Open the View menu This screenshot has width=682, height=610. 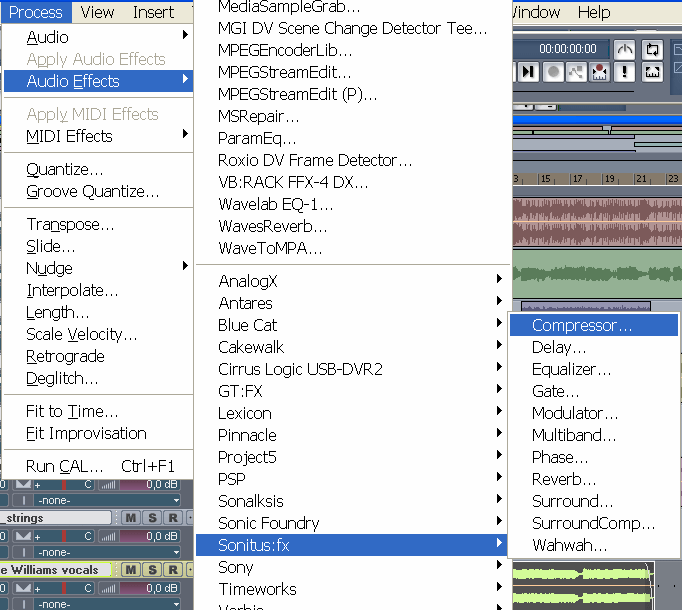click(x=97, y=12)
